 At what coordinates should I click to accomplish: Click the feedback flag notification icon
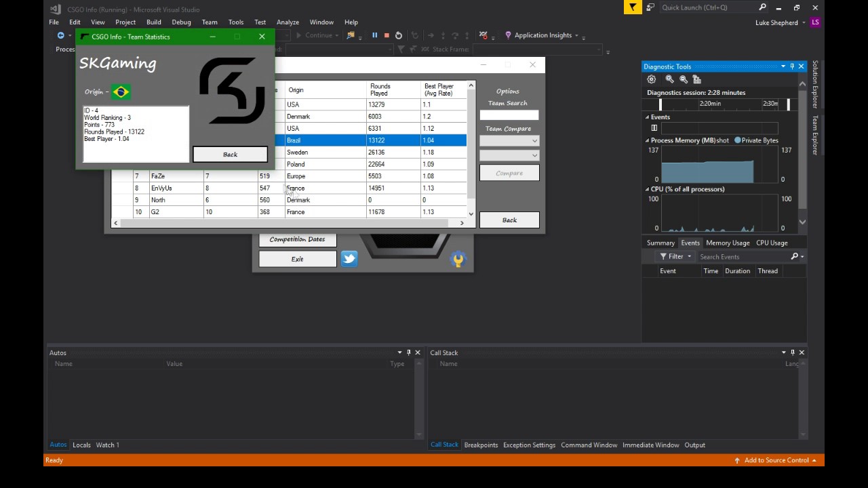click(x=633, y=7)
